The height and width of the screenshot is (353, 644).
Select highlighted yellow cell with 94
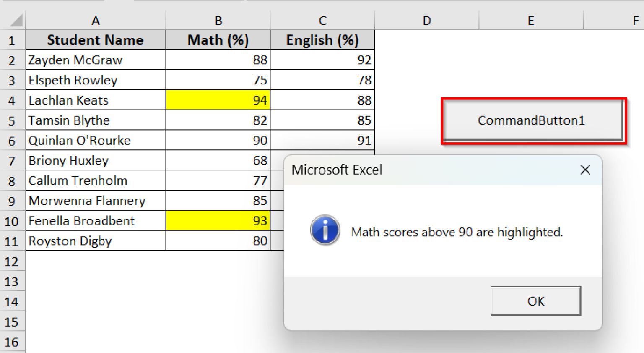tap(218, 100)
